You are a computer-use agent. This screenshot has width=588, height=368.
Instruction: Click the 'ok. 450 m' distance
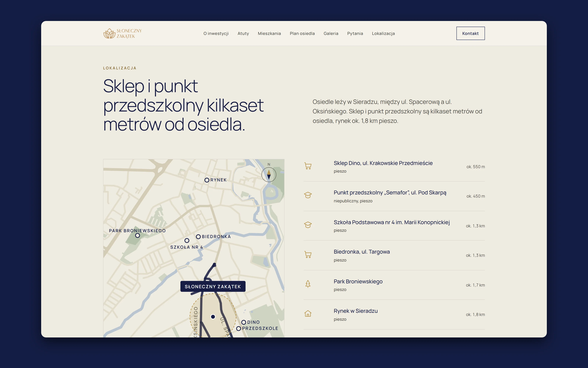coord(476,196)
